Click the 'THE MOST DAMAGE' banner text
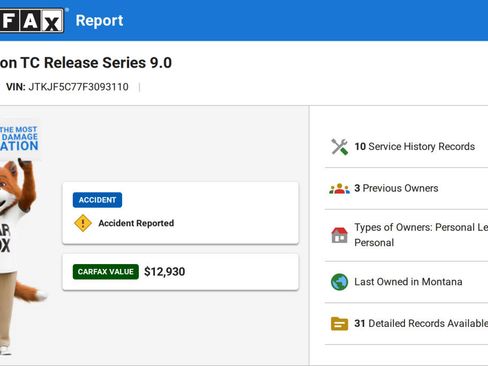Screen dimensions: 488x366 click(19, 133)
